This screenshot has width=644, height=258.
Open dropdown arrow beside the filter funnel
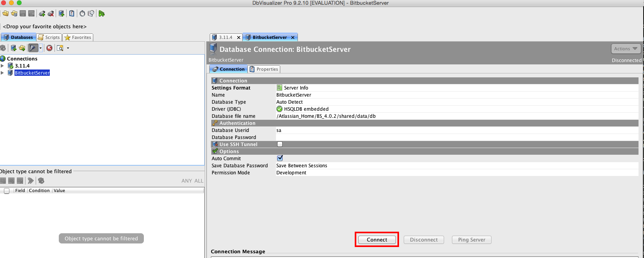click(40, 48)
